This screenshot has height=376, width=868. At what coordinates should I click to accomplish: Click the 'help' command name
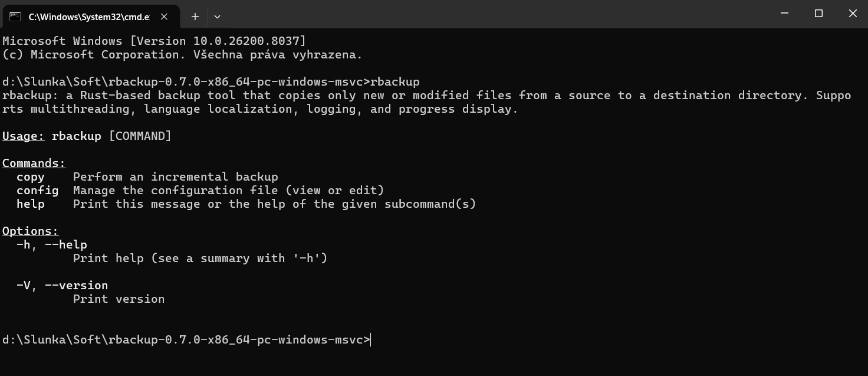pos(31,204)
